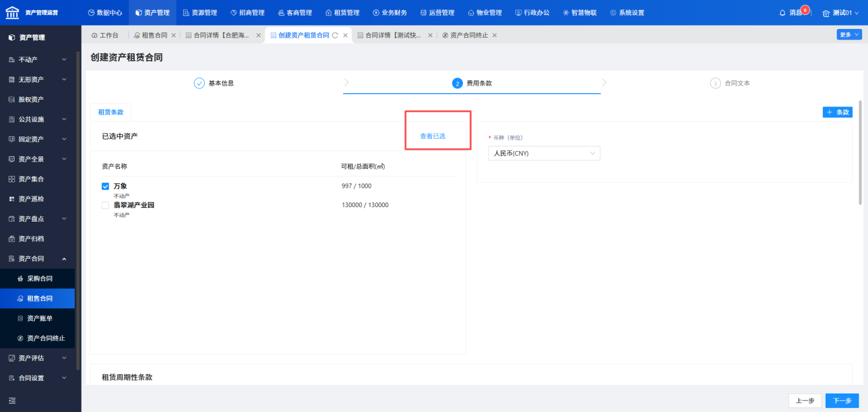Click the user avatar icon beside 测试01
This screenshot has width=868, height=412.
826,13
